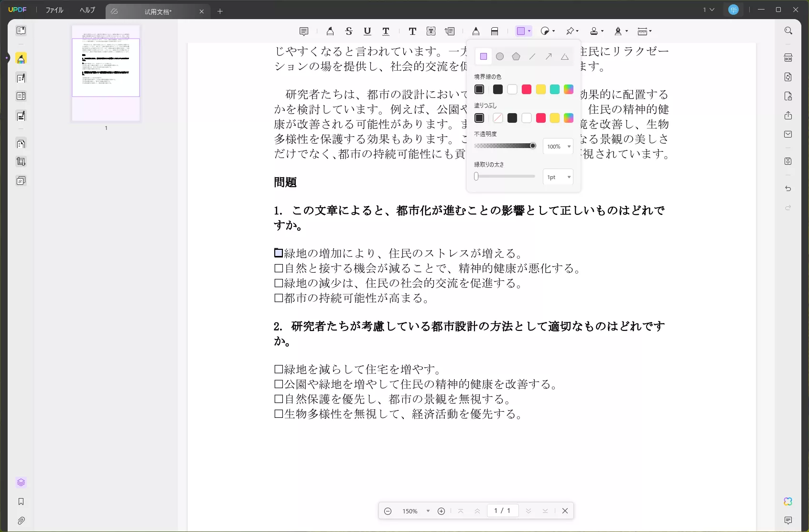The height and width of the screenshot is (532, 809).
Task: Go to the last page
Action: (545, 511)
